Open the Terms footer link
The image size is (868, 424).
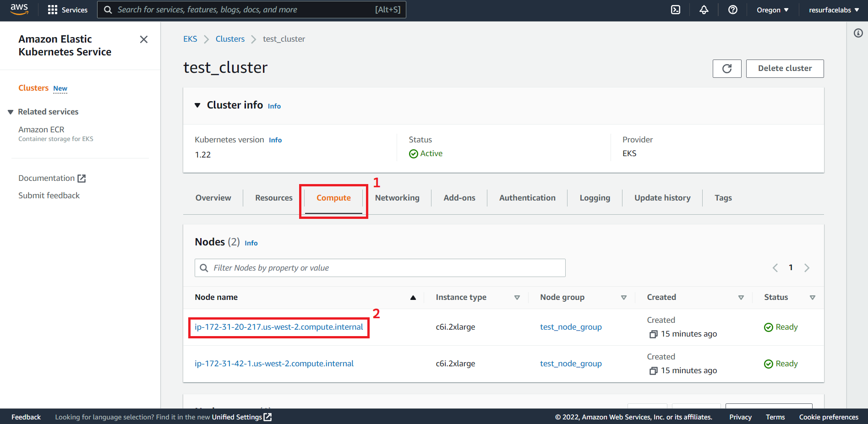click(775, 417)
